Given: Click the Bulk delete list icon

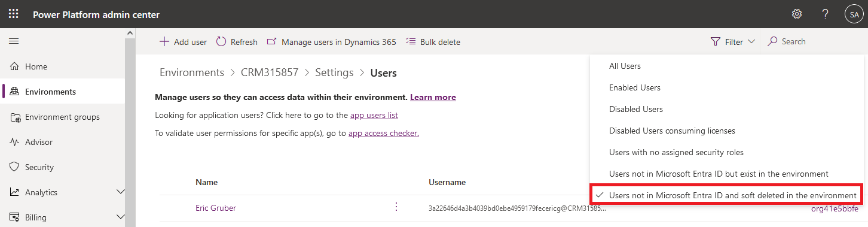Looking at the screenshot, I should (x=410, y=41).
